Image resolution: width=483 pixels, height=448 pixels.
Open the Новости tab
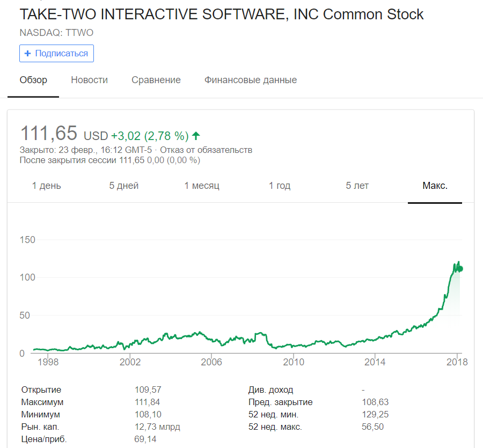[x=89, y=80]
